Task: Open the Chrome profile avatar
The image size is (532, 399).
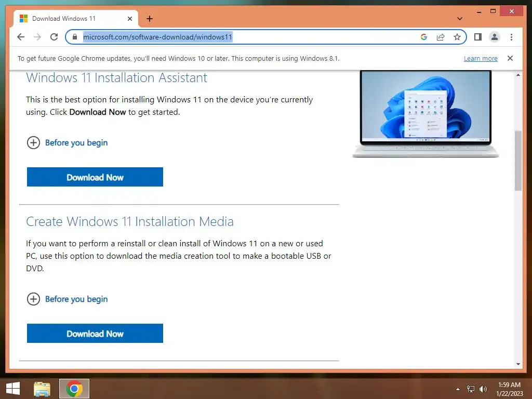Action: tap(495, 37)
